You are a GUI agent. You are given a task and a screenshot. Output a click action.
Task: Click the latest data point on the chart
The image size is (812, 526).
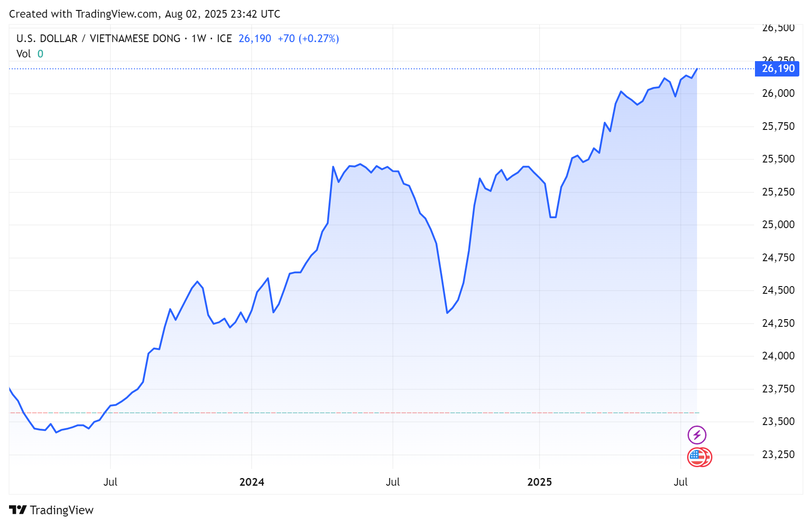point(697,69)
